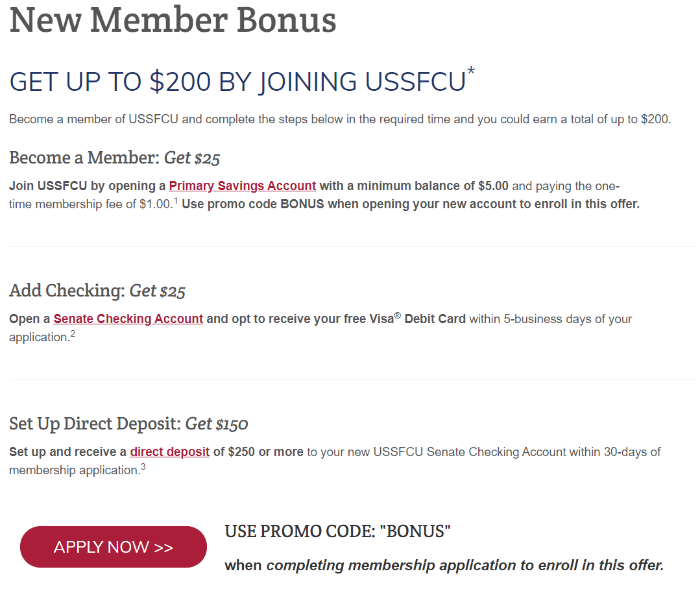This screenshot has height=591, width=700.
Task: Click the Add Checking: Get $25 heading
Action: (97, 291)
